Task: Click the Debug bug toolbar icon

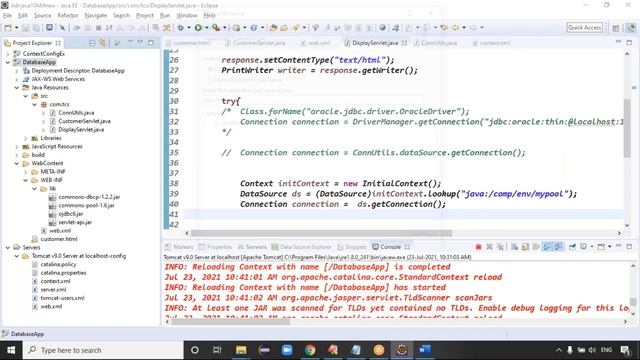Action: coord(180,27)
